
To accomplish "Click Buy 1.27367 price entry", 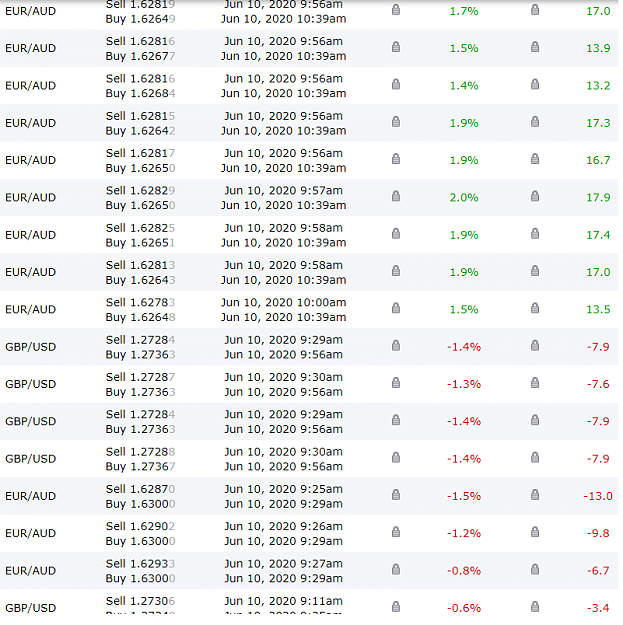I will [x=140, y=466].
